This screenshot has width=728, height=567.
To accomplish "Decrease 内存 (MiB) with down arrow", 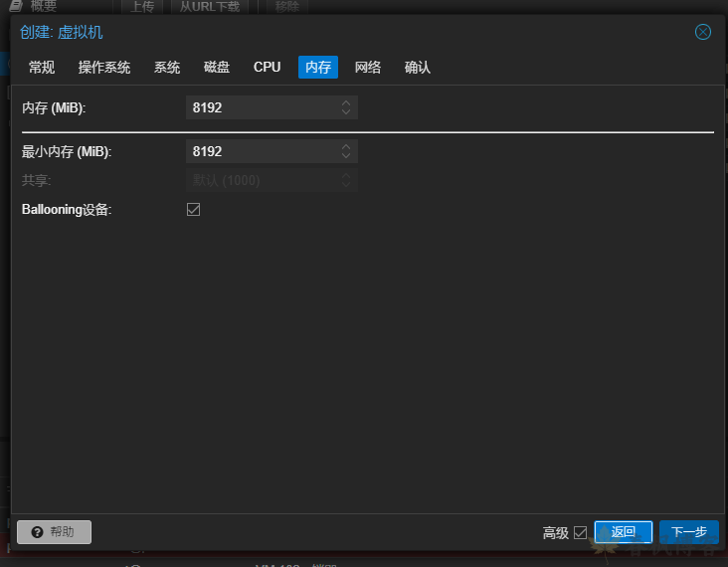I will [346, 112].
